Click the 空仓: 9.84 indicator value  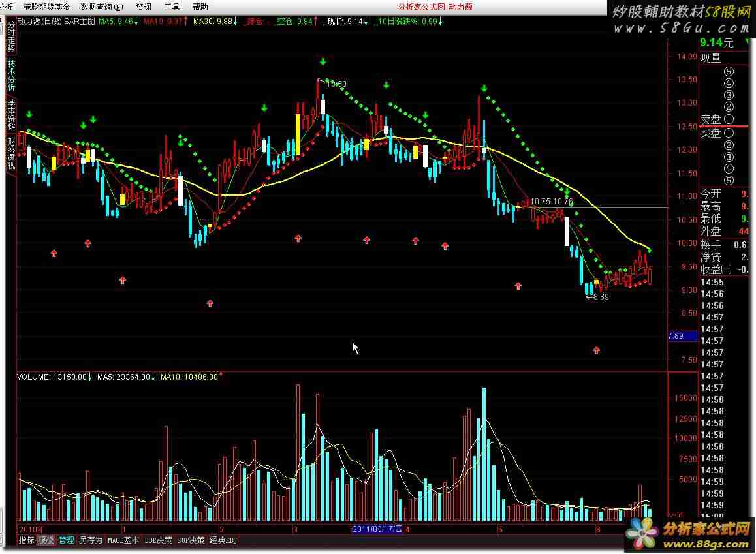pos(295,21)
